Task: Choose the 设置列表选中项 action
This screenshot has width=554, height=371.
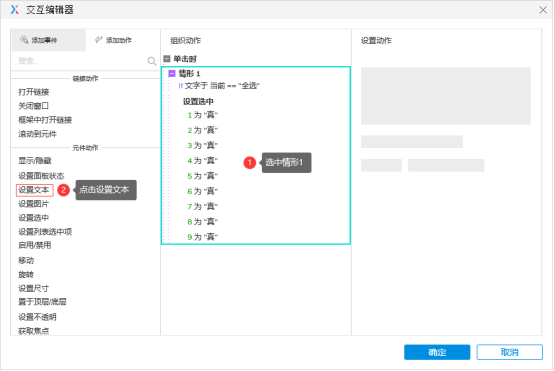Action: (x=45, y=231)
